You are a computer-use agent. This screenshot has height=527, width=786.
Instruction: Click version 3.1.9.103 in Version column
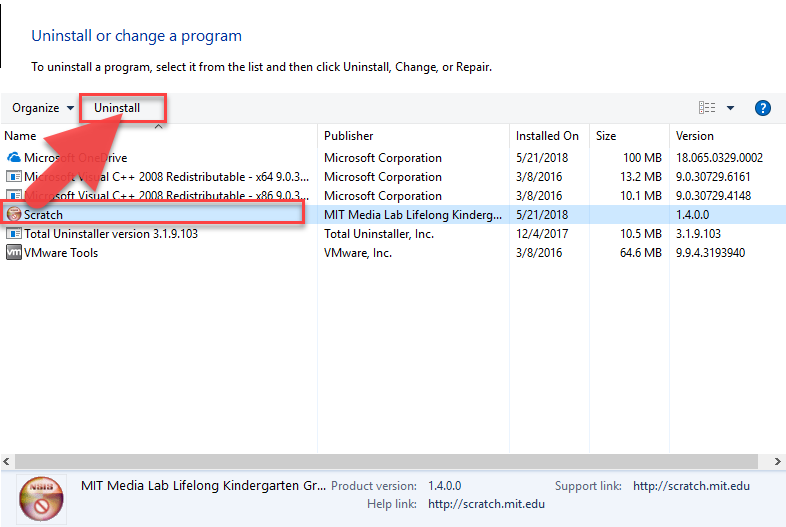[698, 234]
